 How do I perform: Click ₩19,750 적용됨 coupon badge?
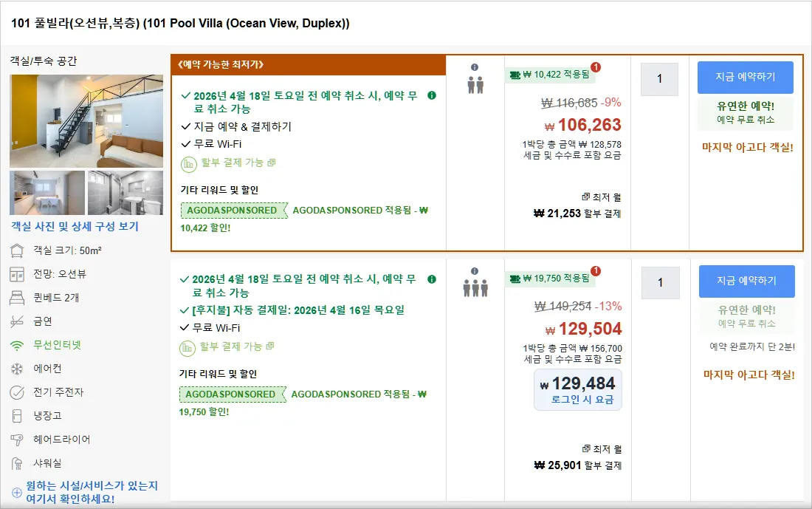(x=550, y=279)
